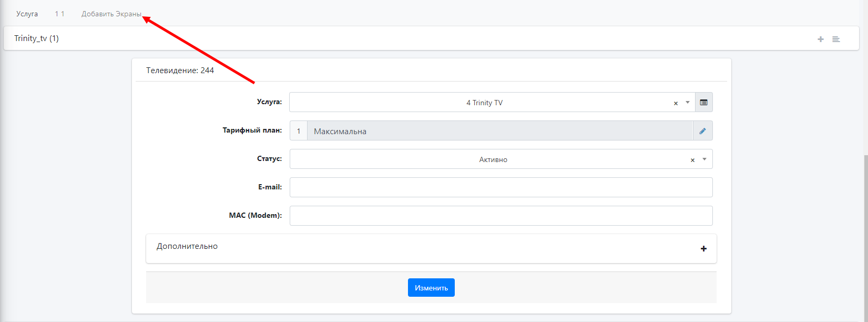Screen dimensions: 868x322
Task: Expand Дополнительно using the plus icon
Action: tap(703, 248)
